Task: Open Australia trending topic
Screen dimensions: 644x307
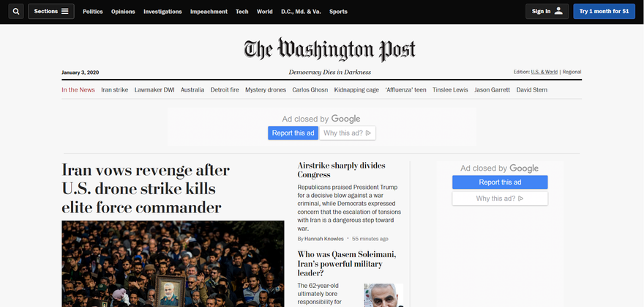Action: point(192,89)
